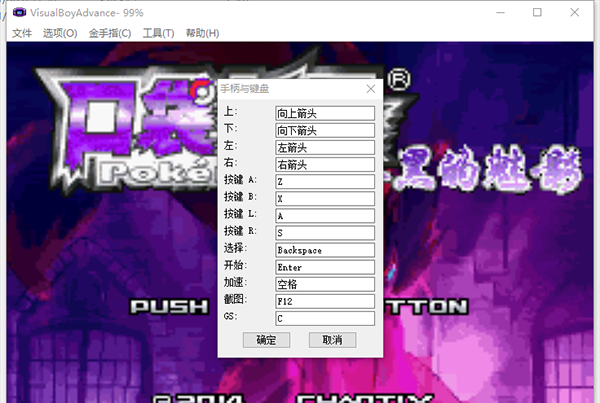The width and height of the screenshot is (600, 403).
Task: Select the 右 key field (右箭头)
Action: (x=325, y=165)
